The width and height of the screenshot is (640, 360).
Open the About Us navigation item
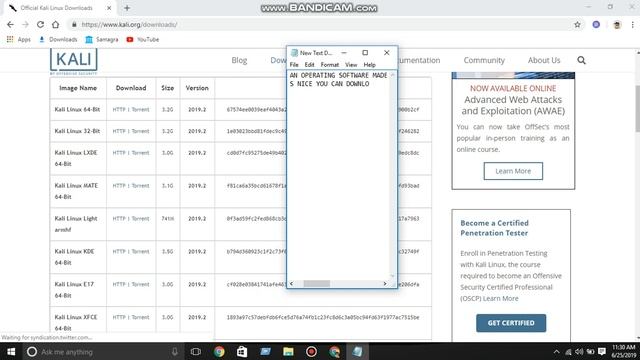point(544,60)
